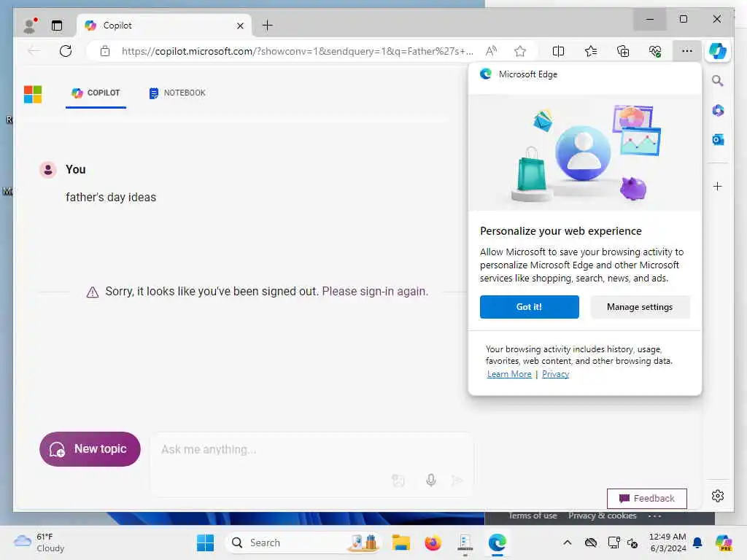The width and height of the screenshot is (747, 560).
Task: Click Manage settings button
Action: (640, 307)
